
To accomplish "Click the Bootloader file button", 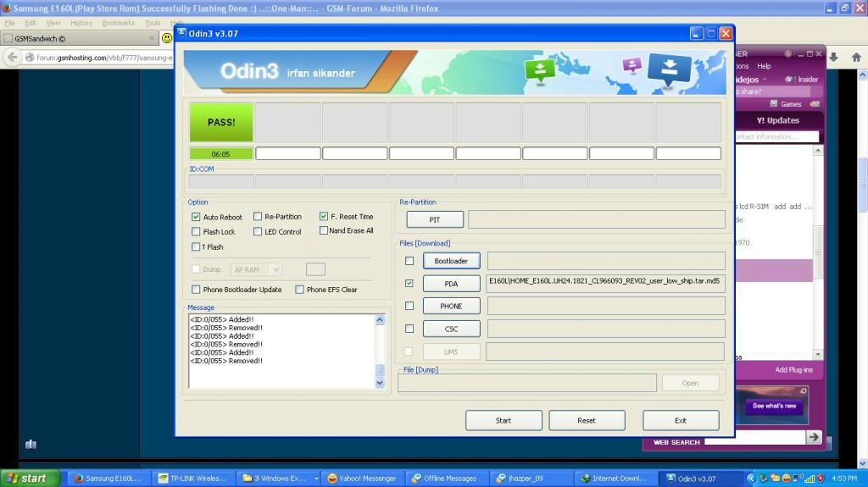I will coord(451,261).
